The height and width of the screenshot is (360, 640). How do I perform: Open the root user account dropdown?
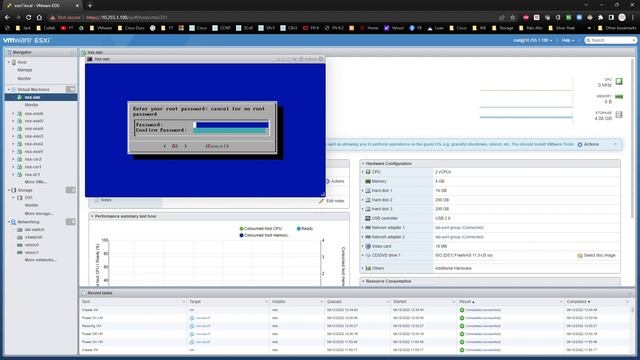pyautogui.click(x=533, y=40)
